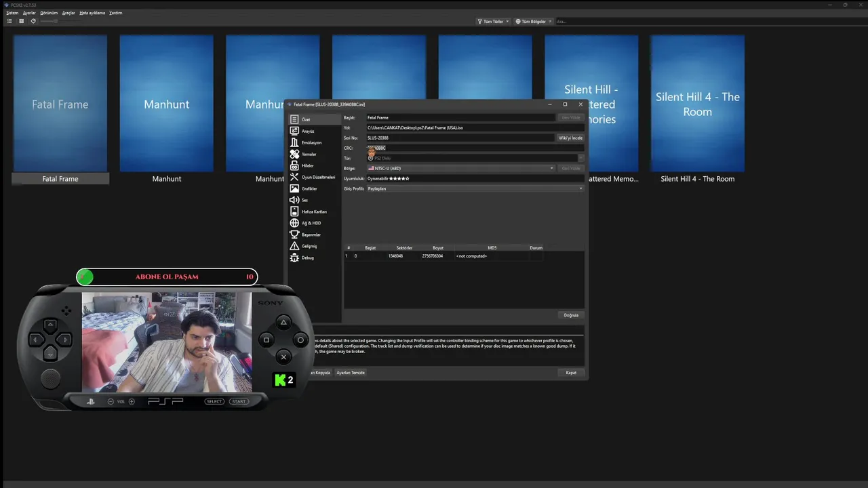Screen dimensions: 868x488
Task: Open the Giriş Profili Paylaşılan dropdown
Action: pos(475,188)
